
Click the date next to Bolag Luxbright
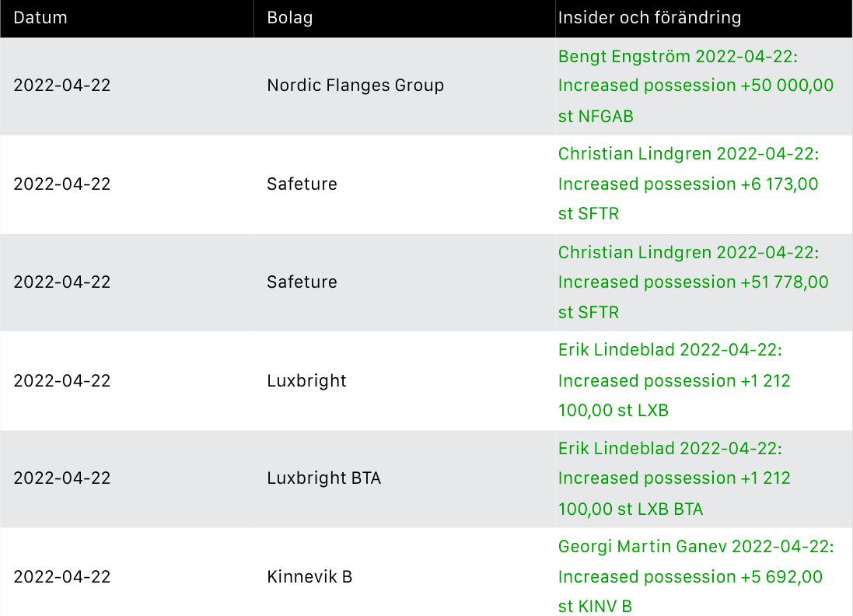(62, 381)
